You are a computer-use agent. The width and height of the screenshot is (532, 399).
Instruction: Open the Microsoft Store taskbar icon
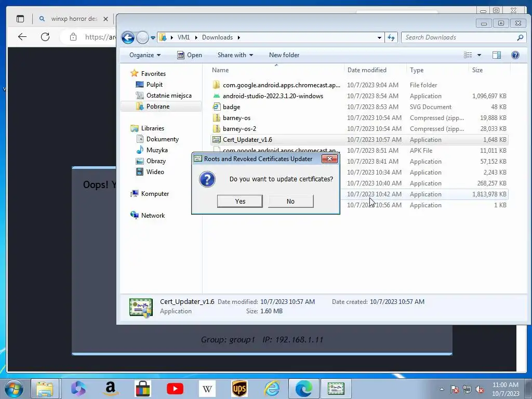[143, 389]
